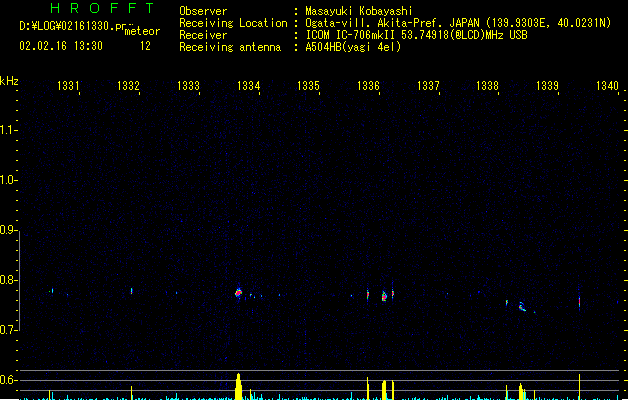The height and width of the screenshot is (400, 629).
Task: Click the 1.1 frequency axis label
Action: (8, 130)
